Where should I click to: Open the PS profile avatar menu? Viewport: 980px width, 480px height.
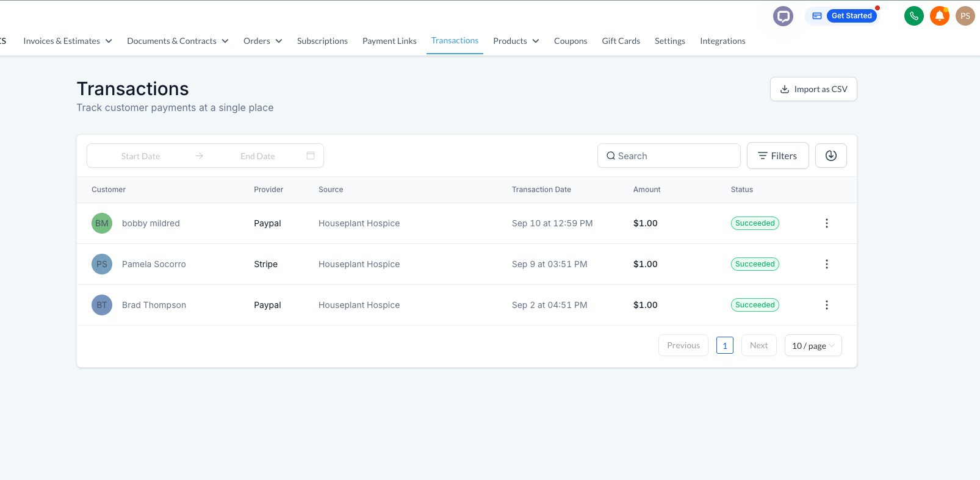click(x=965, y=16)
